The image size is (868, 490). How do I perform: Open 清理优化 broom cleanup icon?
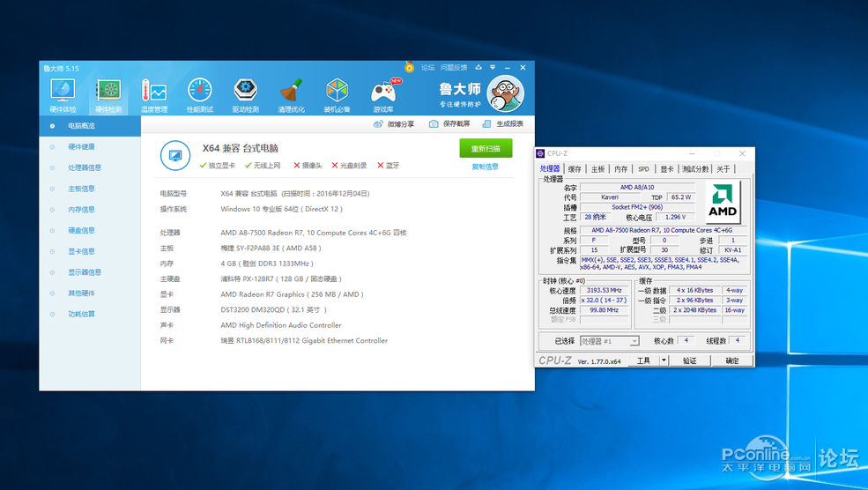point(291,95)
